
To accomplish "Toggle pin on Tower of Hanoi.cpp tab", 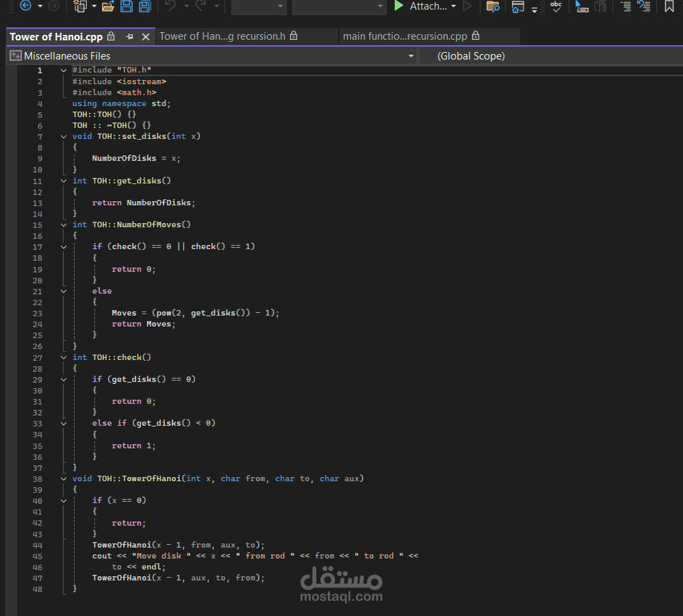I will [x=129, y=37].
